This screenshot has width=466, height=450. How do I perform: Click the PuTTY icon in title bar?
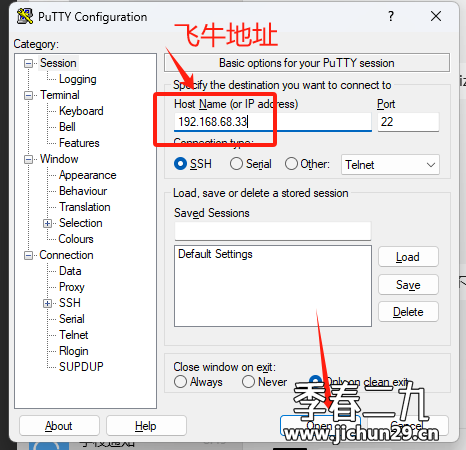(x=25, y=16)
